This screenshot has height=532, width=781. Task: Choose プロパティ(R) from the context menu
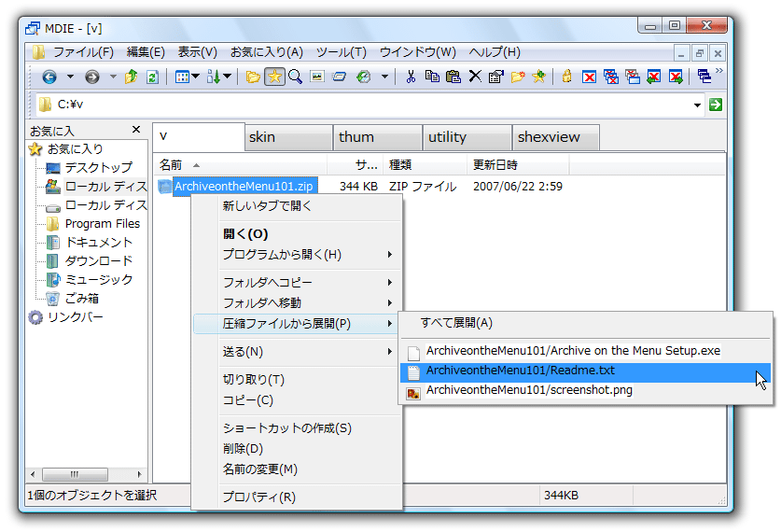[x=258, y=497]
